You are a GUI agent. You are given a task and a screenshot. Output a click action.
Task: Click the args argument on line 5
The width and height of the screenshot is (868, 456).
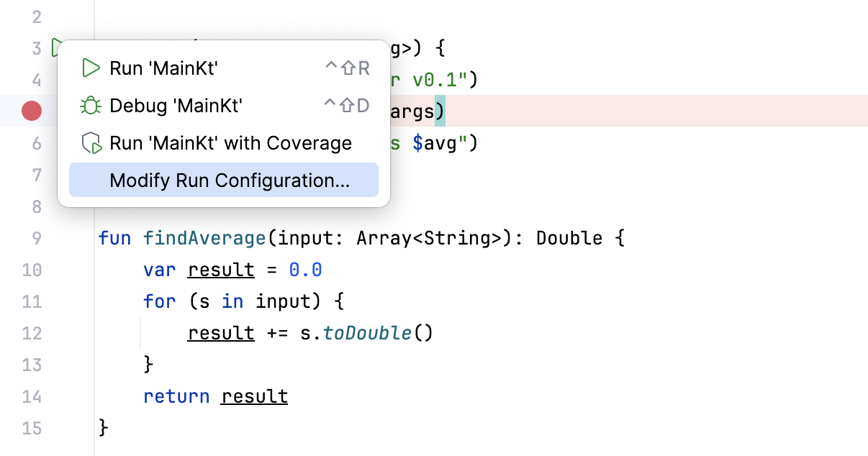coord(412,111)
